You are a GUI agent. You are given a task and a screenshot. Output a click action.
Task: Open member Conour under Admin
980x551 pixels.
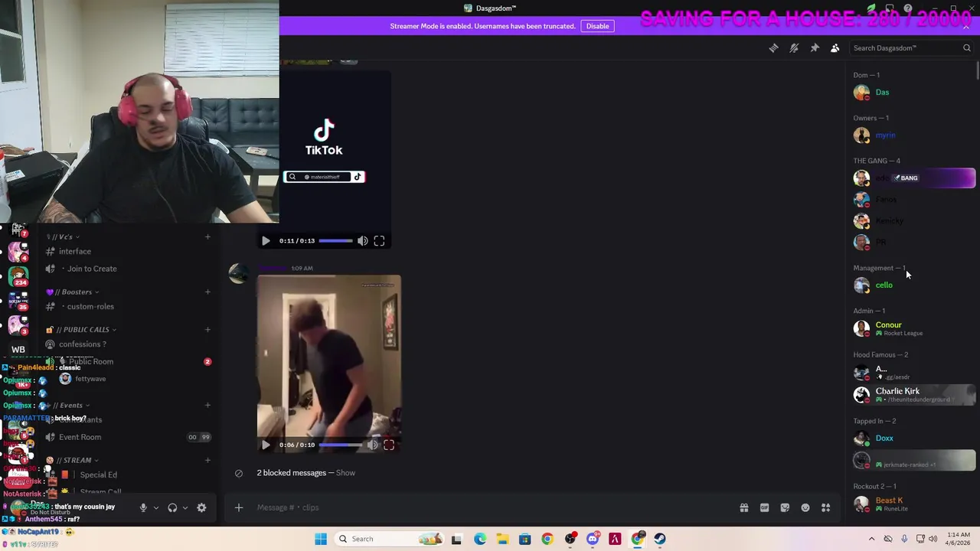click(x=913, y=328)
